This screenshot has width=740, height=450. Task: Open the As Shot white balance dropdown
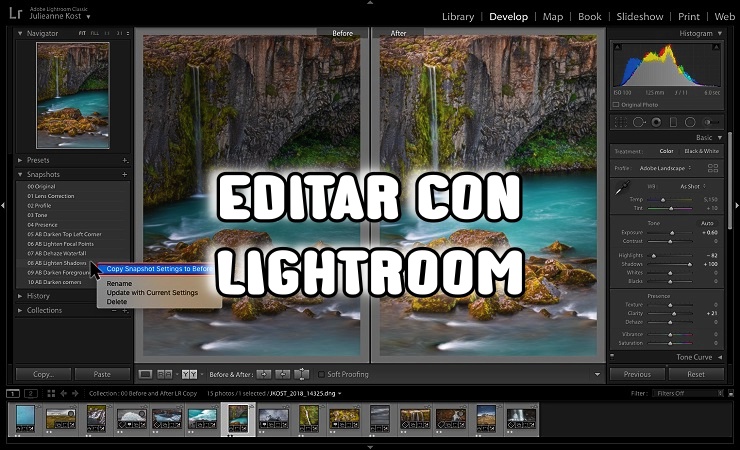693,186
